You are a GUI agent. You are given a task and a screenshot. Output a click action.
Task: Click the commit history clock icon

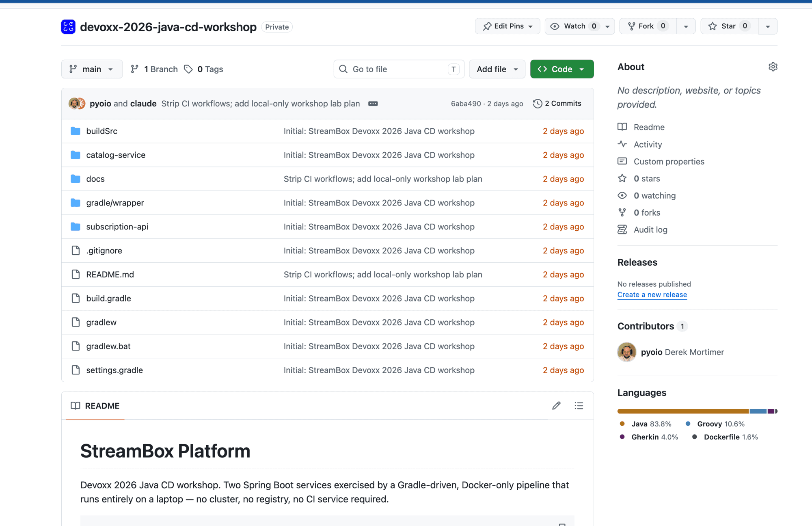[538, 104]
